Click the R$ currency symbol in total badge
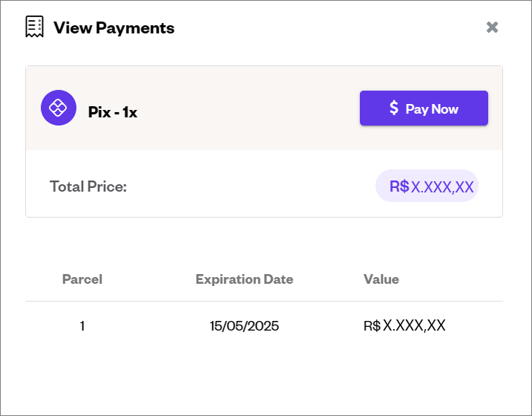The width and height of the screenshot is (532, 416). (399, 186)
